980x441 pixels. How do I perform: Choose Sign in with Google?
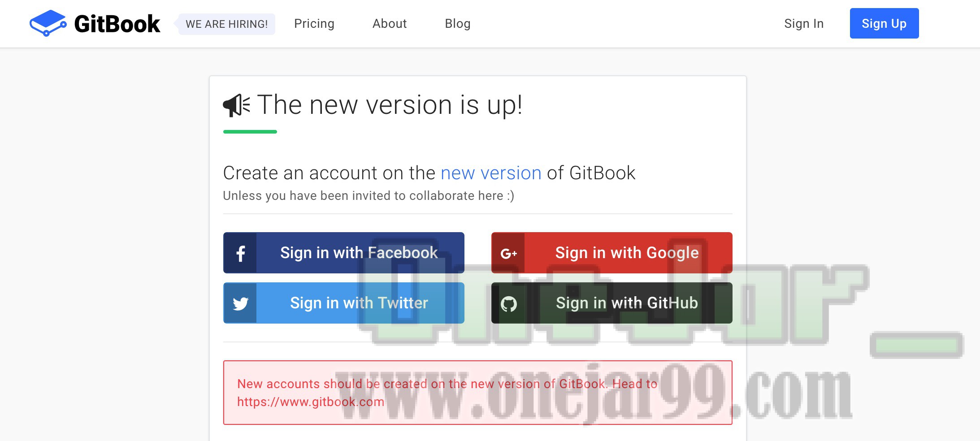click(x=612, y=253)
